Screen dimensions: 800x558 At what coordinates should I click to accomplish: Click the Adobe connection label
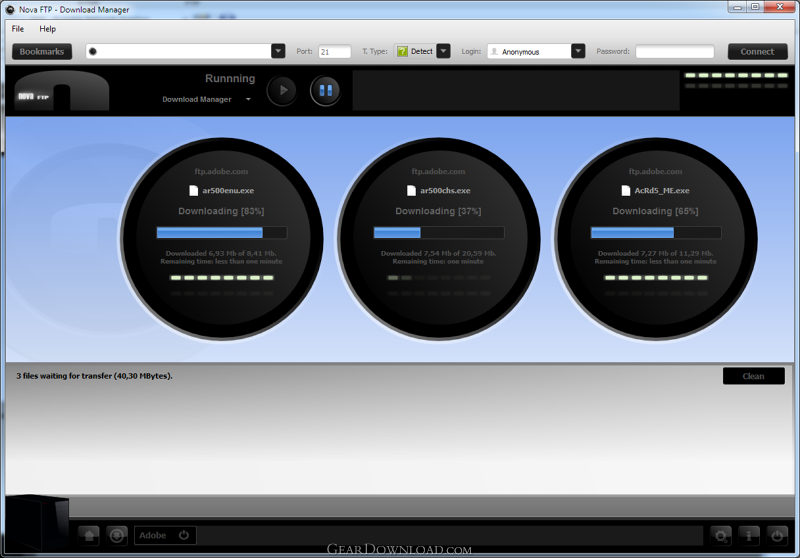[x=153, y=535]
